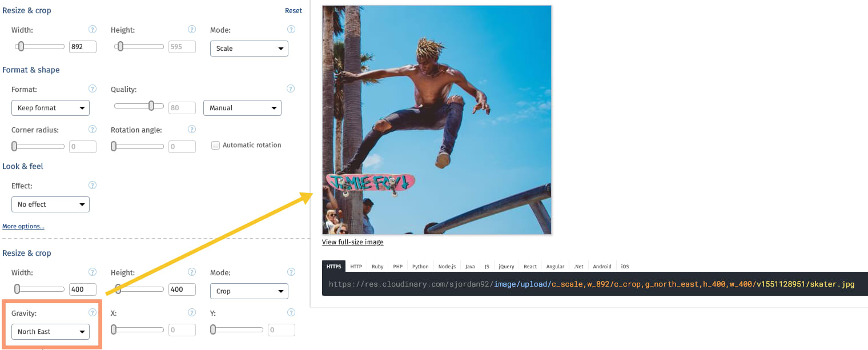868x350 pixels.
Task: Click the X offset slider handle
Action: (x=114, y=330)
